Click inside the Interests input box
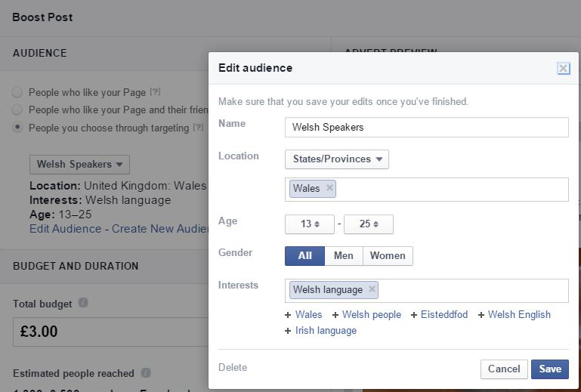This screenshot has width=581, height=392. tap(426, 291)
